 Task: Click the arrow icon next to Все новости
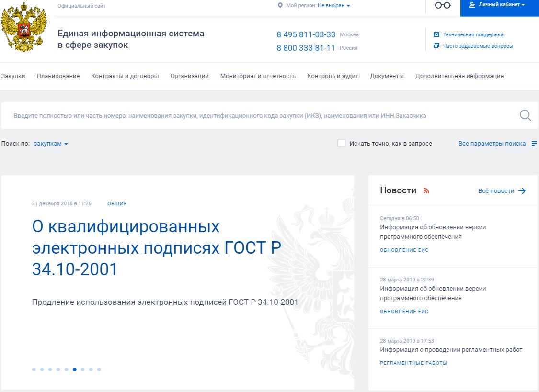[x=522, y=191]
